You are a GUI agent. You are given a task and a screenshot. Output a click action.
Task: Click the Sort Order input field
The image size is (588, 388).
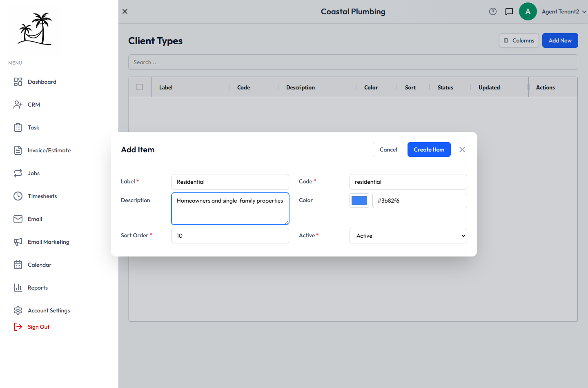pos(230,236)
